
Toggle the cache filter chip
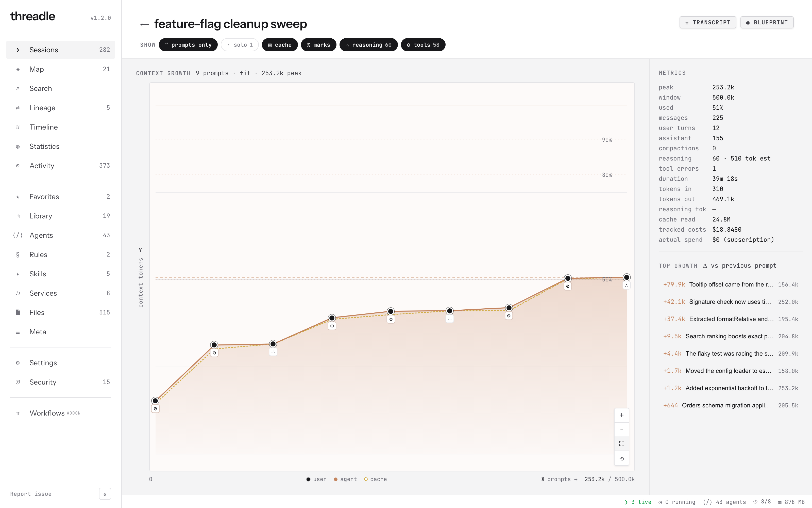(x=279, y=45)
